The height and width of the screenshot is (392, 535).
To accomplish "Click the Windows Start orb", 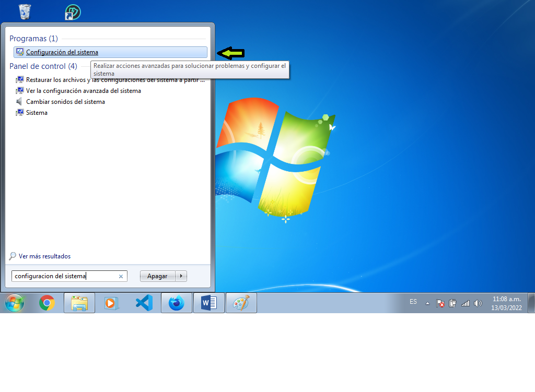I will pyautogui.click(x=14, y=303).
